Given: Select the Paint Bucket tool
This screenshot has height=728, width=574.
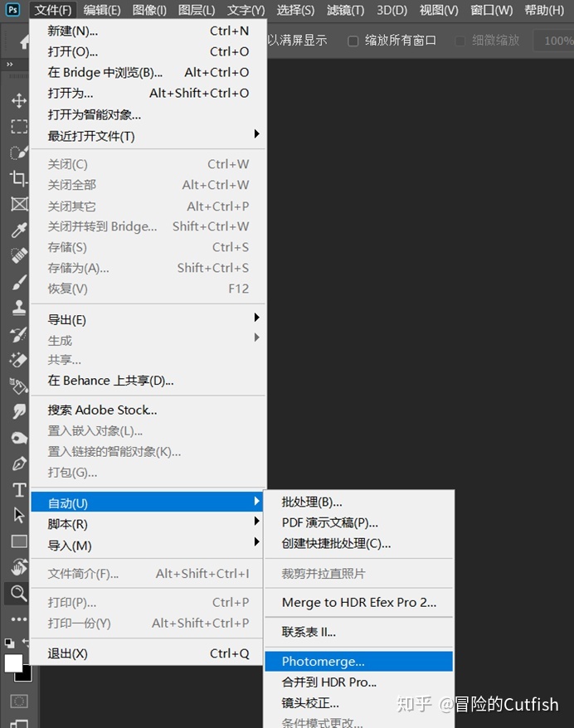Looking at the screenshot, I should 18,386.
